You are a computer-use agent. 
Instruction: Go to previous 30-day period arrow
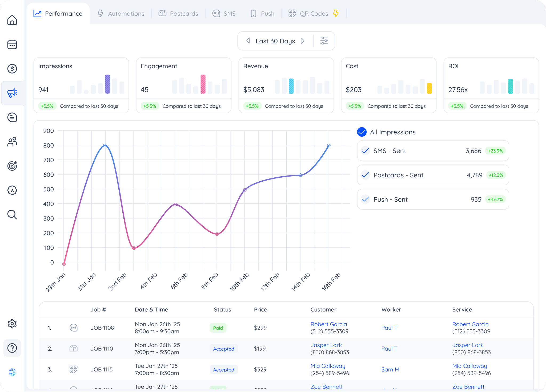tap(248, 41)
